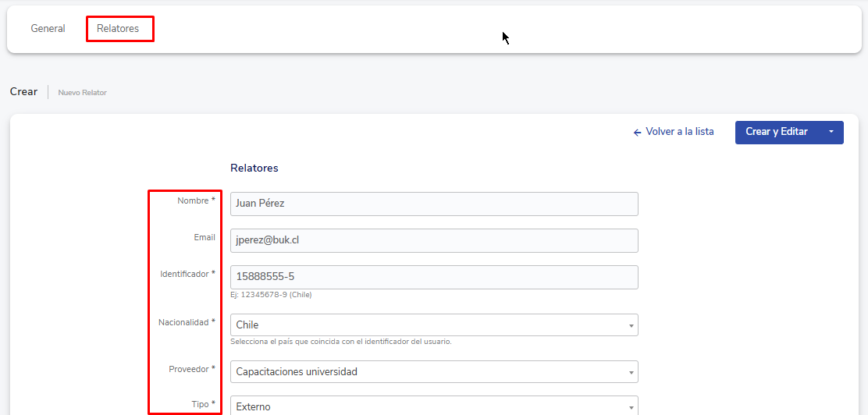Focus the Email field with jperez@buk.cl
Screen dimensions: 868x415
pos(434,240)
